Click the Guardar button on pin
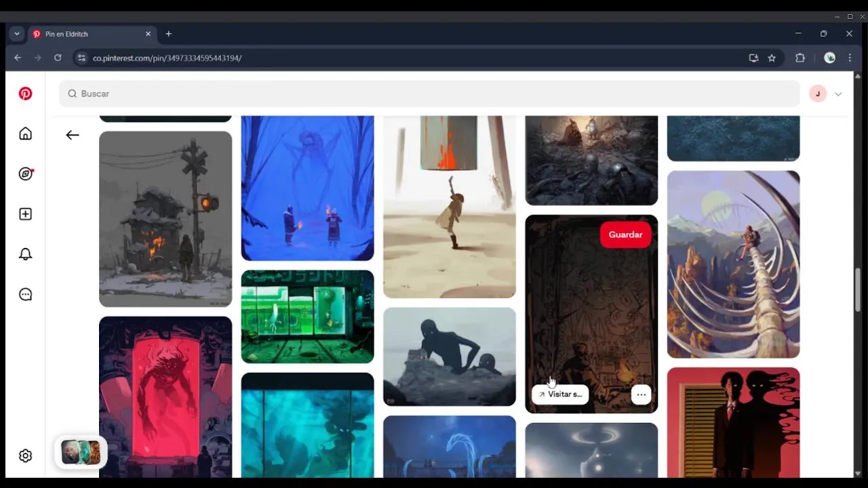 625,235
